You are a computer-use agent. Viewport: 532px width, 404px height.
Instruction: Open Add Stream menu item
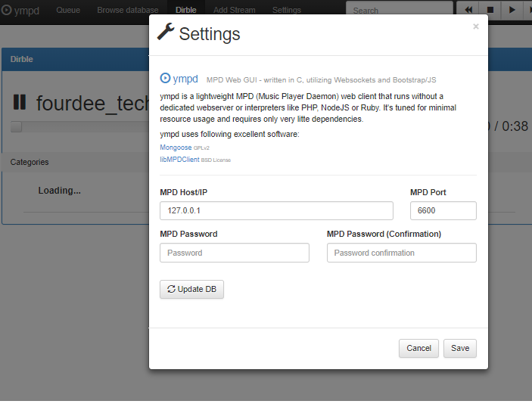click(x=234, y=10)
